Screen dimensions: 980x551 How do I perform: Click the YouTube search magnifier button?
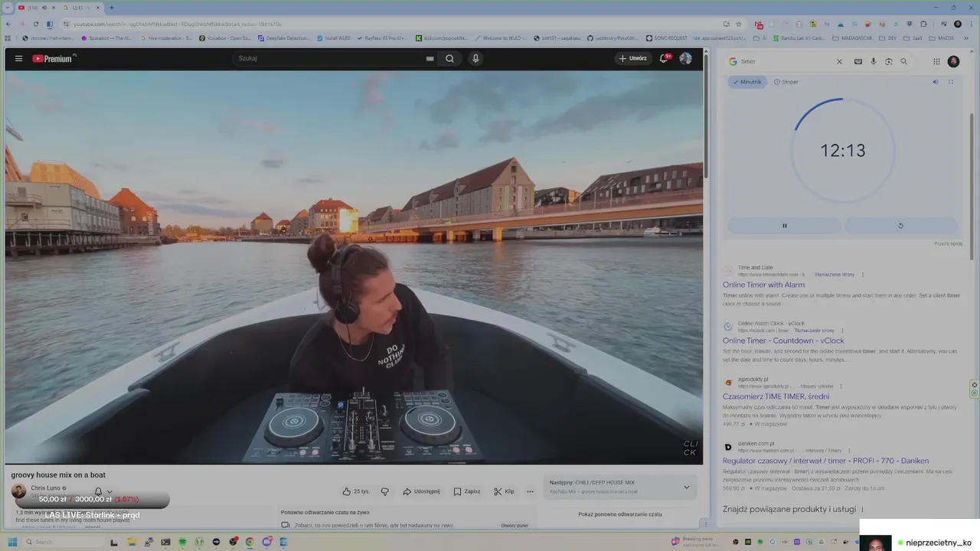449,58
